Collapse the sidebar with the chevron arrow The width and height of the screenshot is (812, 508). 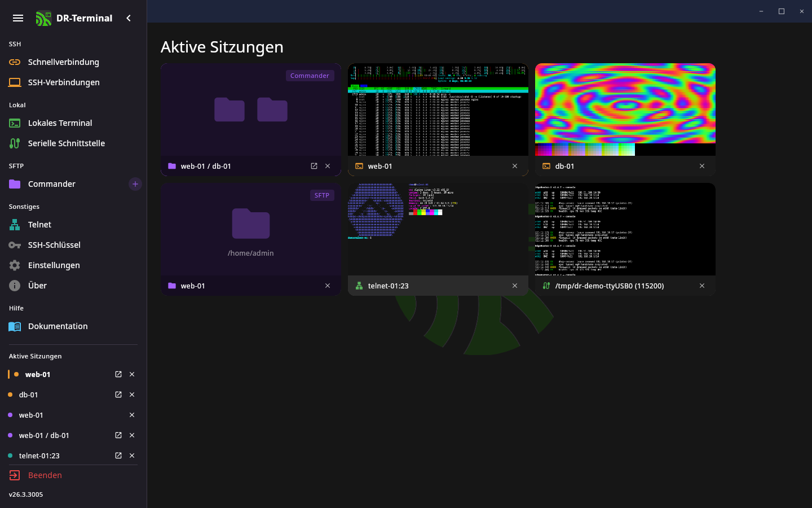click(129, 18)
